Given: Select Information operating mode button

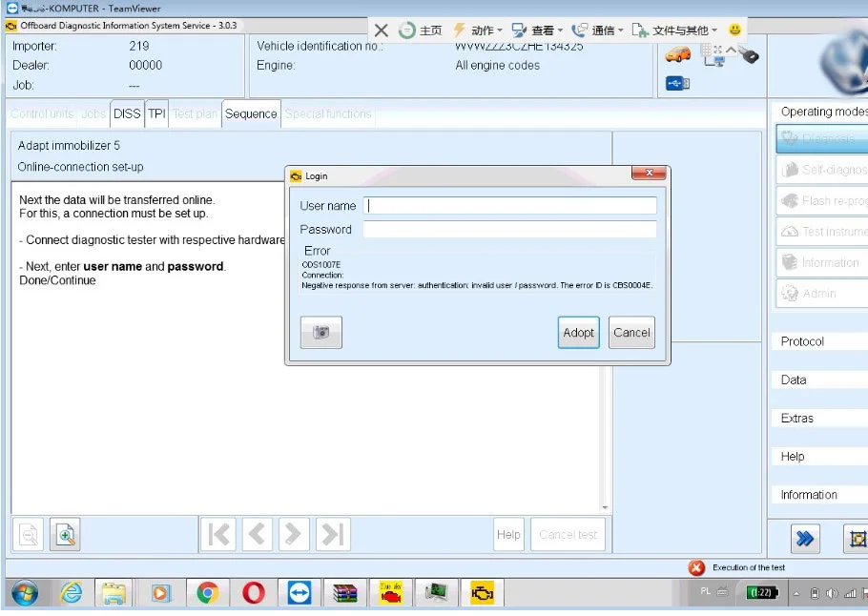Looking at the screenshot, I should point(821,262).
